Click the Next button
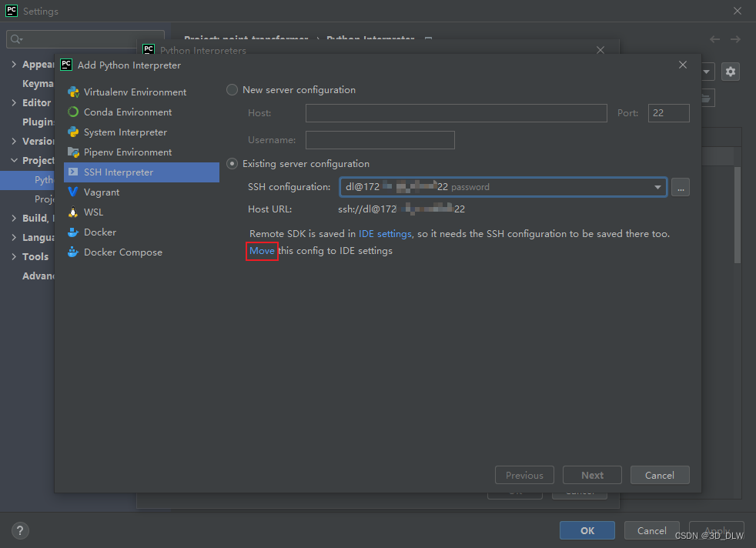 click(x=592, y=475)
